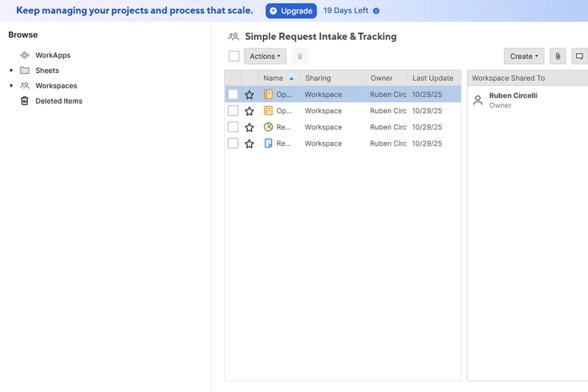Click the Name sort arrow indicator
The width and height of the screenshot is (588, 392).
291,79
